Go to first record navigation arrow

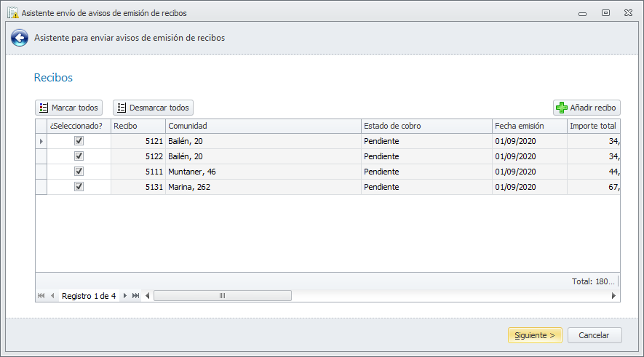[x=41, y=296]
